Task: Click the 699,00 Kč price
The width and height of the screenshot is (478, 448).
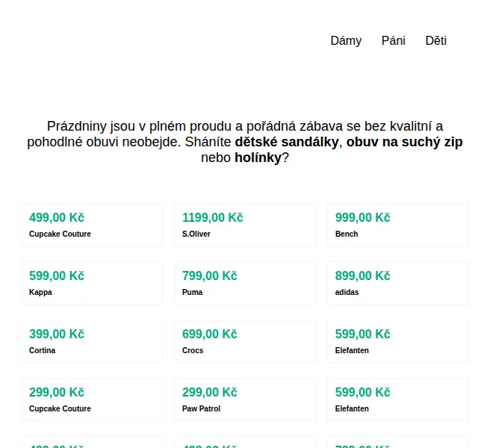Action: coord(210,334)
